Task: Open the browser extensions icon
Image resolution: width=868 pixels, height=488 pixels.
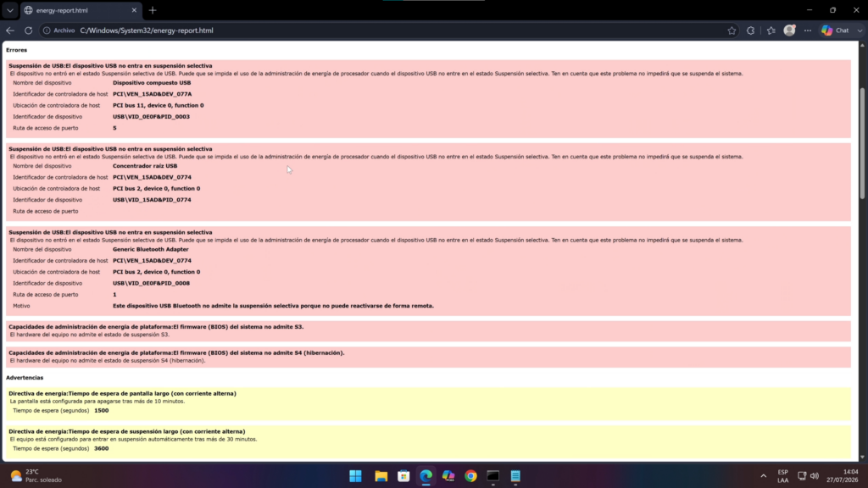Action: click(x=751, y=30)
